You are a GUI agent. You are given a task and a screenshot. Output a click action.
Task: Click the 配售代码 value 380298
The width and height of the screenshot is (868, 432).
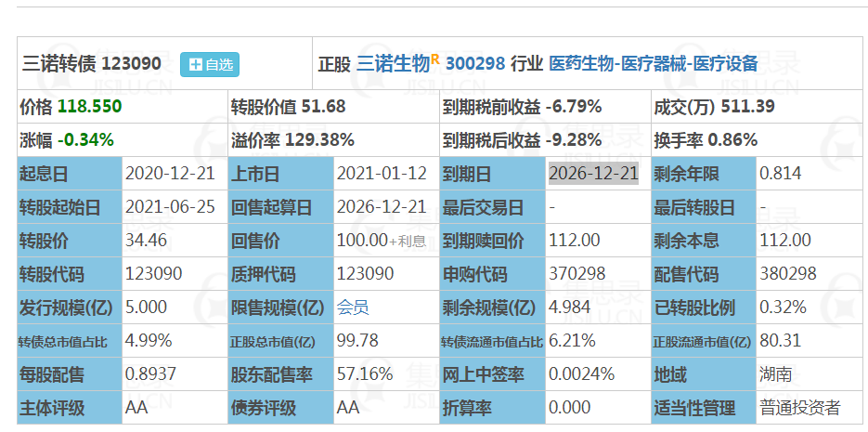[x=788, y=273]
